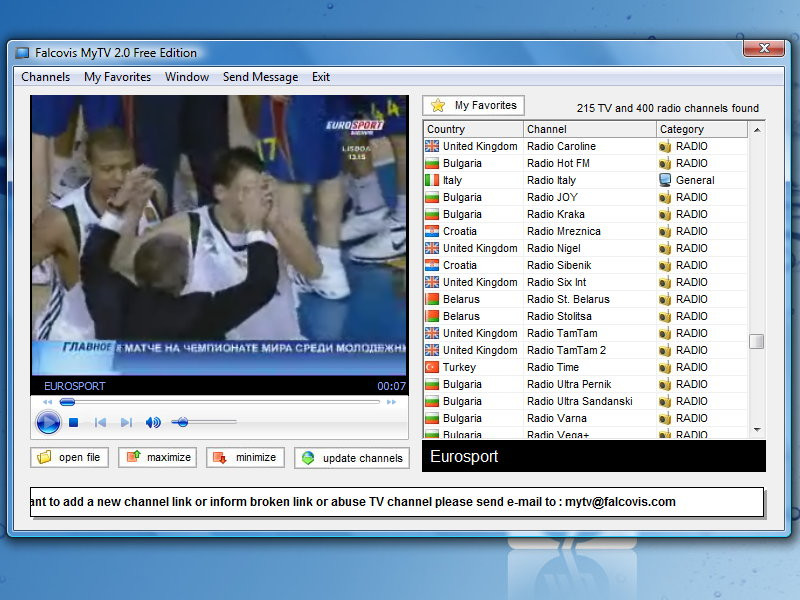Select the Radio Nigel channel

point(586,248)
